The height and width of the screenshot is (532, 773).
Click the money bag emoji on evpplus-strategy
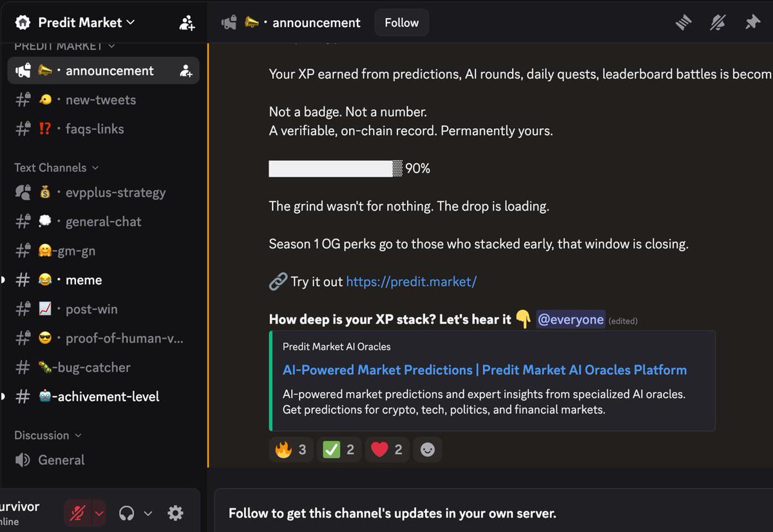[x=45, y=193]
